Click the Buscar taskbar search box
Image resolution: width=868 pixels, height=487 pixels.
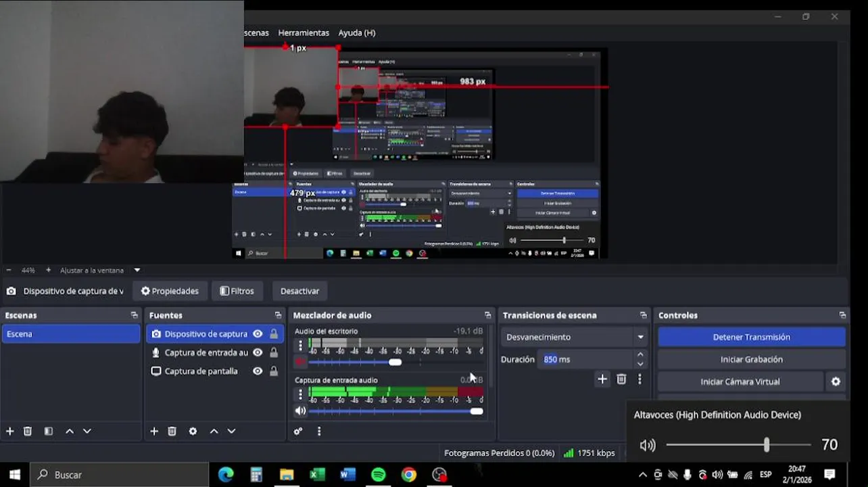(120, 475)
